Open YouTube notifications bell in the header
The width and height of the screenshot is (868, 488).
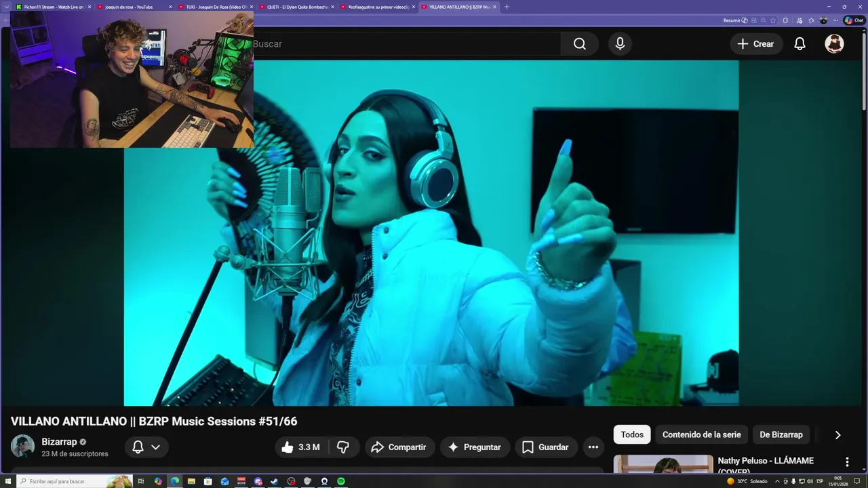click(800, 44)
